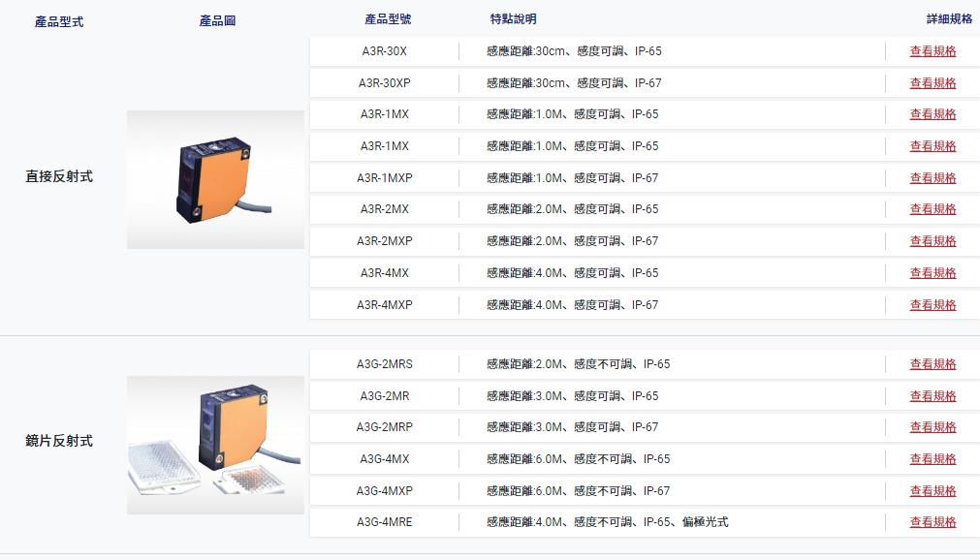Select model number A3G-2MRS
The height and width of the screenshot is (560, 980).
tap(385, 364)
